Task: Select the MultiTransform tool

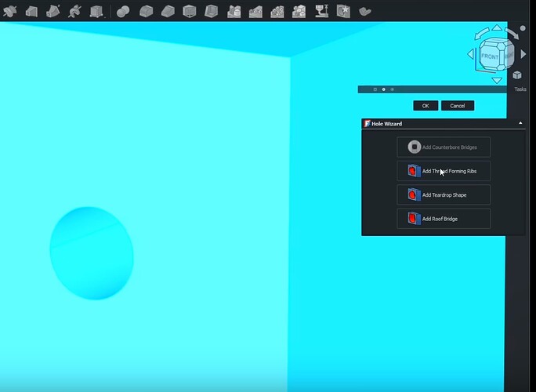Action: (299, 12)
